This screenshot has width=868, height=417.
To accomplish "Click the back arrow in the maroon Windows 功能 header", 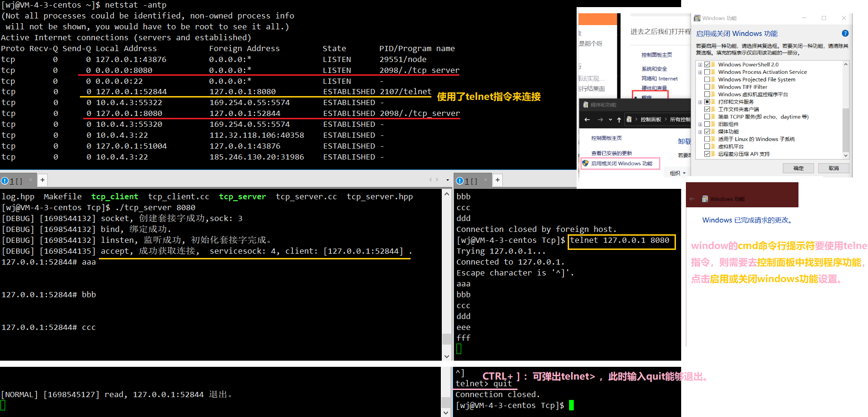I will click(x=692, y=199).
